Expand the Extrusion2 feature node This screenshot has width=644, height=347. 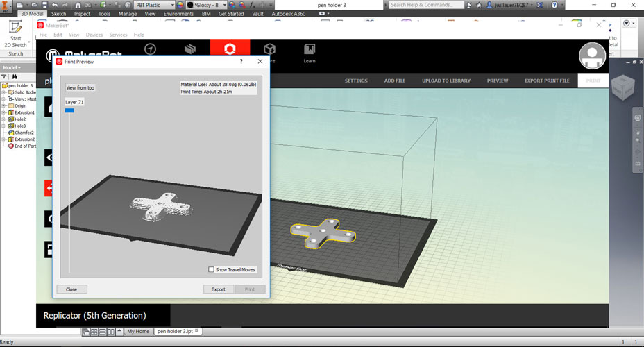(x=3, y=139)
